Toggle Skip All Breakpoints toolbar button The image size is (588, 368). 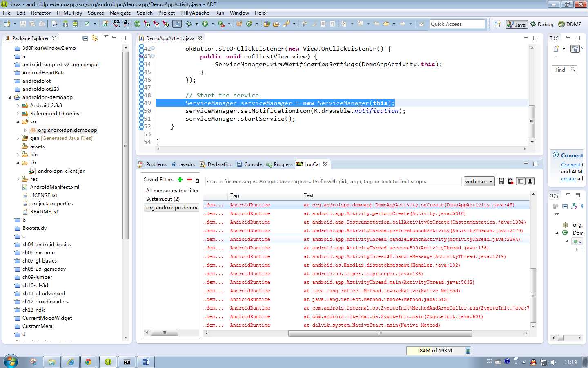(x=177, y=24)
